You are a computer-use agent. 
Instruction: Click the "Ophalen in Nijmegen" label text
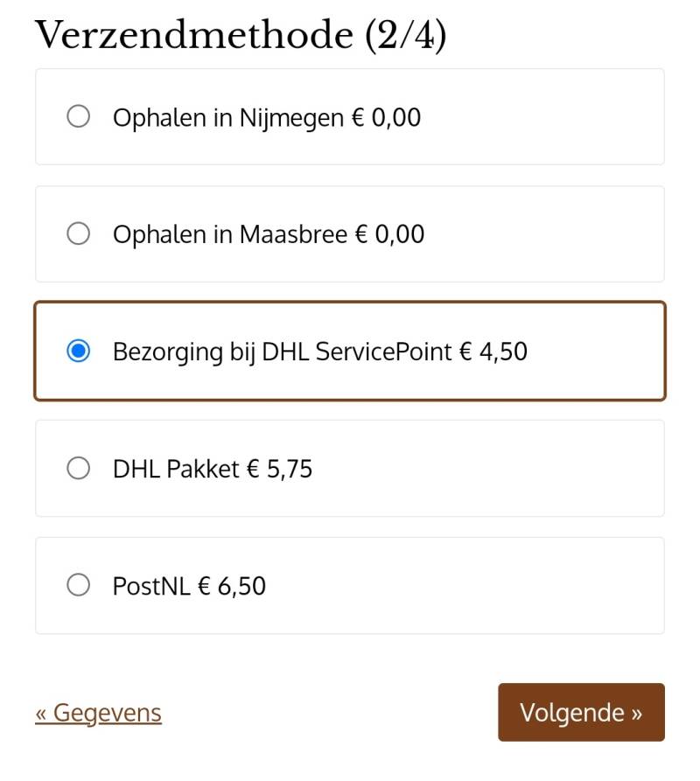pos(227,117)
